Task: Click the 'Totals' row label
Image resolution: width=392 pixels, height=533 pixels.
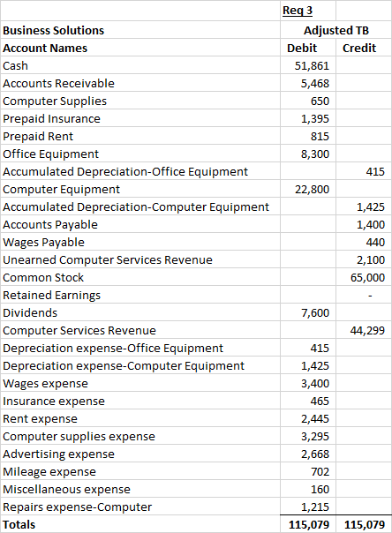Action: coord(19,525)
